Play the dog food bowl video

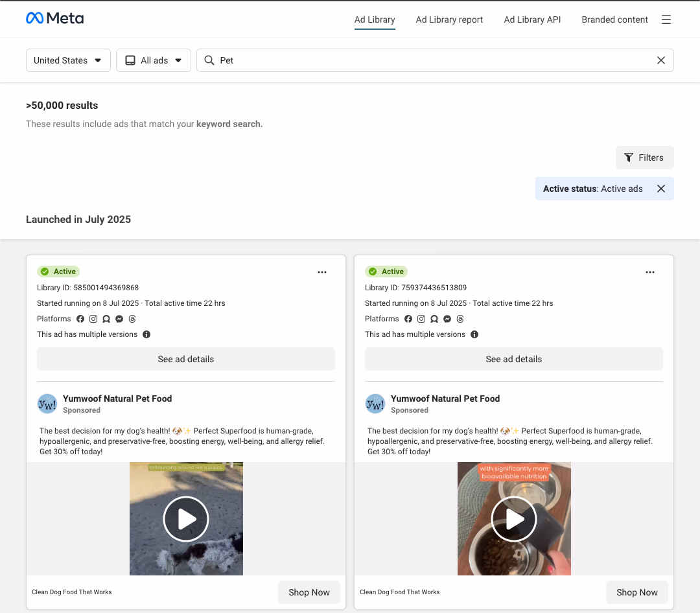click(514, 519)
